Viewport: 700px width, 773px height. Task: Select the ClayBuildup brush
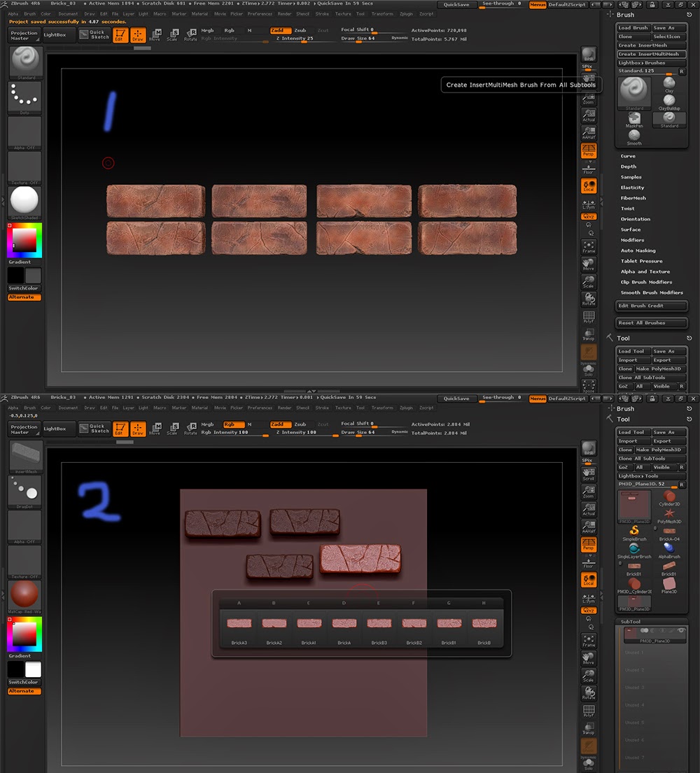point(669,100)
